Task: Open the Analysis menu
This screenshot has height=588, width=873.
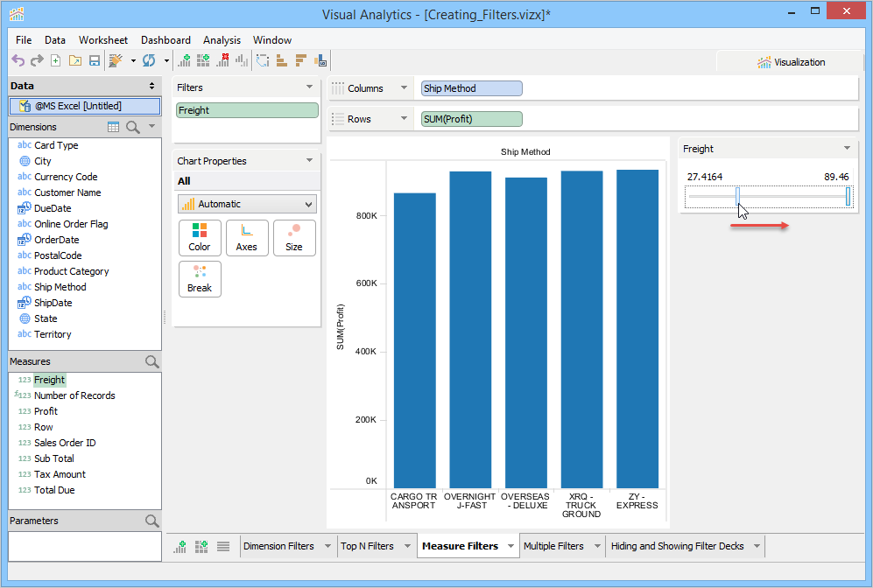Action: [x=222, y=40]
